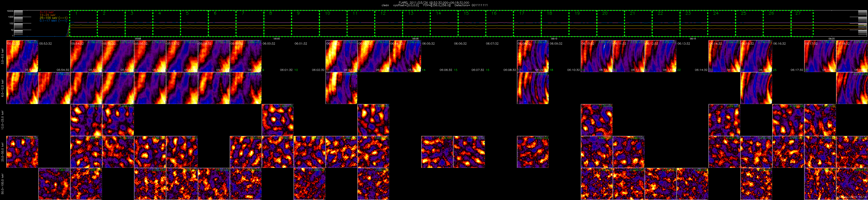Click the '6.0-12.0 keV' row label
This screenshot has height=200, width=868.
pos(3,88)
